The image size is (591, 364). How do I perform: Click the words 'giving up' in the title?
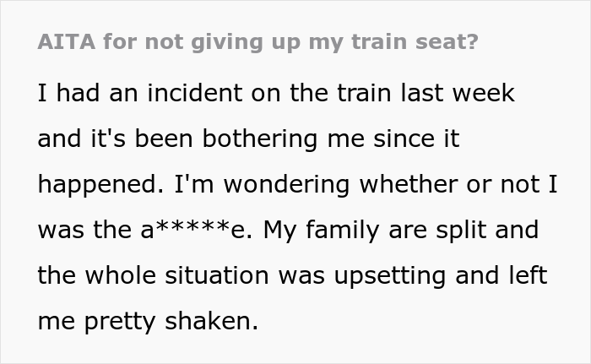[x=247, y=41]
